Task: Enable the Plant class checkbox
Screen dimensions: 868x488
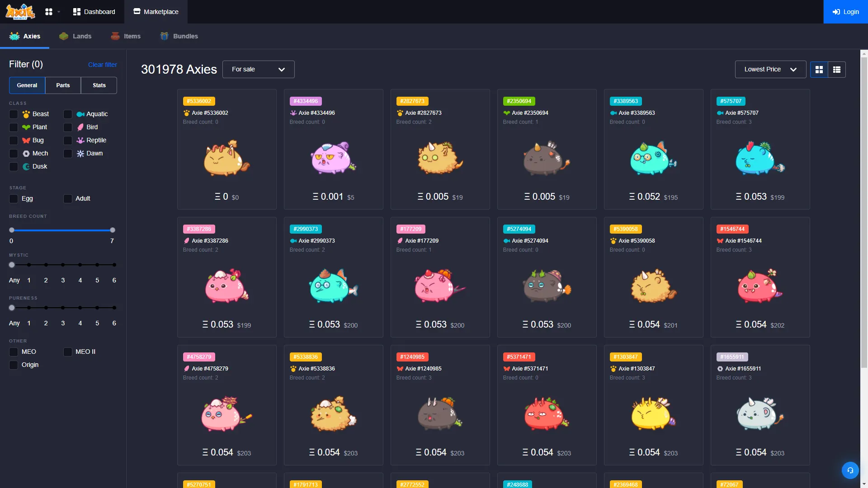Action: point(13,127)
